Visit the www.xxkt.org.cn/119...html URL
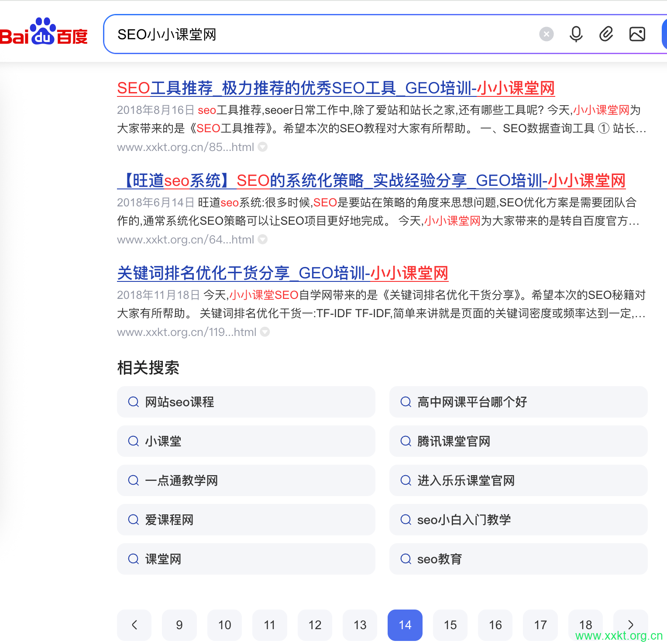The image size is (667, 644). (x=186, y=332)
